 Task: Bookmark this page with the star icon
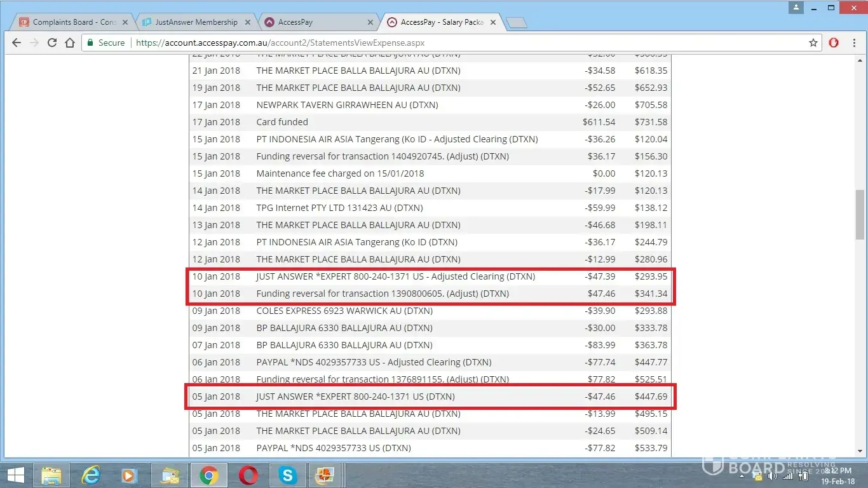(x=813, y=43)
